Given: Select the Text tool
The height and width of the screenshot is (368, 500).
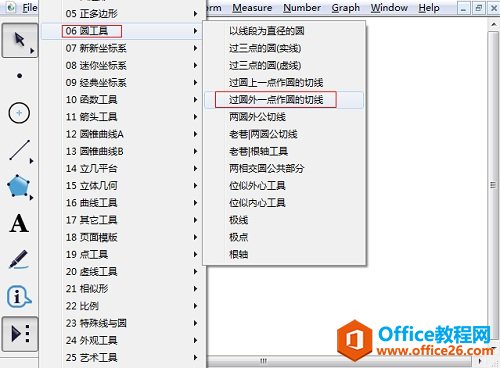Looking at the screenshot, I should point(19,223).
